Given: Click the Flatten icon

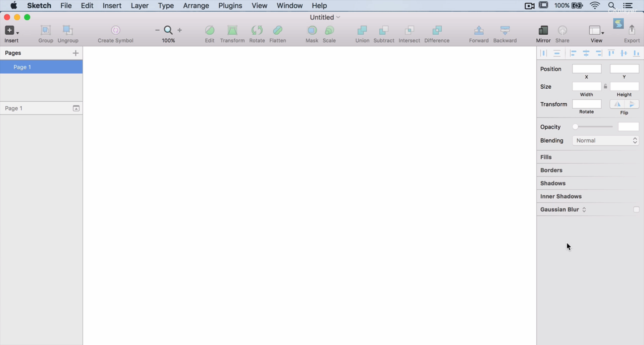Looking at the screenshot, I should click(x=278, y=30).
